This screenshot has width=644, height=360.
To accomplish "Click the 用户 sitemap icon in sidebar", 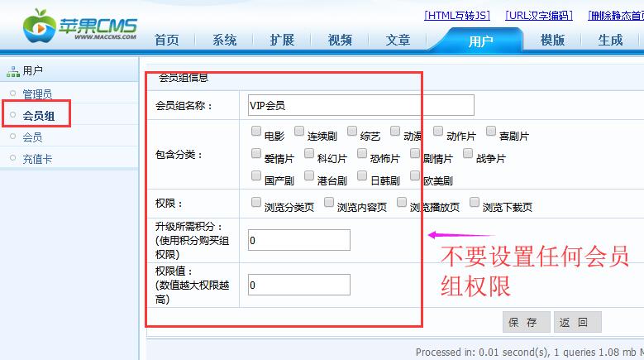I will tap(13, 71).
